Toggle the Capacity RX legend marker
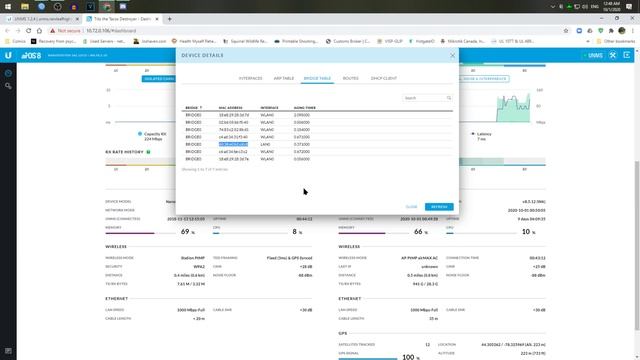Viewport: 640px width, 360px height. [x=140, y=134]
